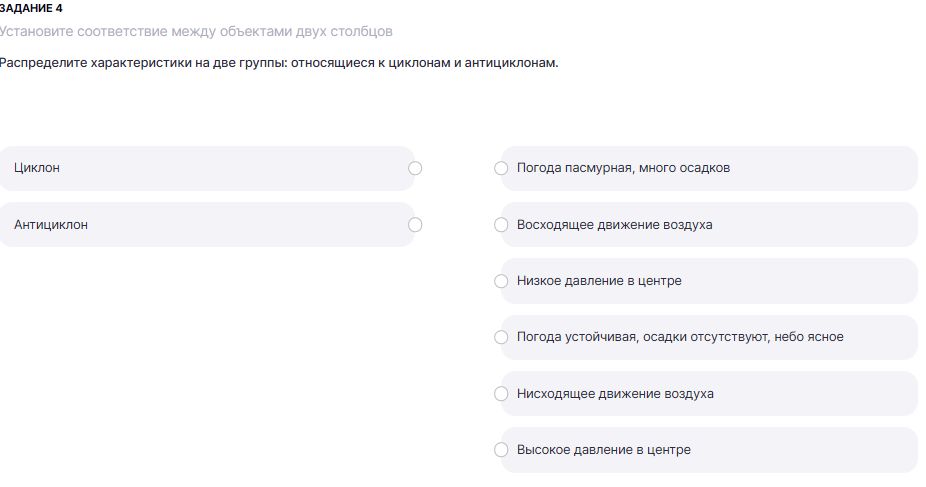Click the 'Высокое давление в центре' text

[603, 450]
